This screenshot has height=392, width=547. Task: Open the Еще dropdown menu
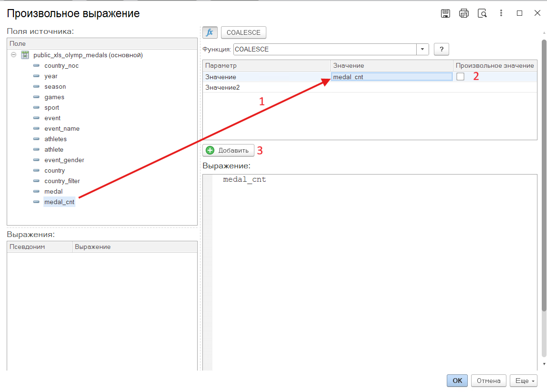(524, 381)
